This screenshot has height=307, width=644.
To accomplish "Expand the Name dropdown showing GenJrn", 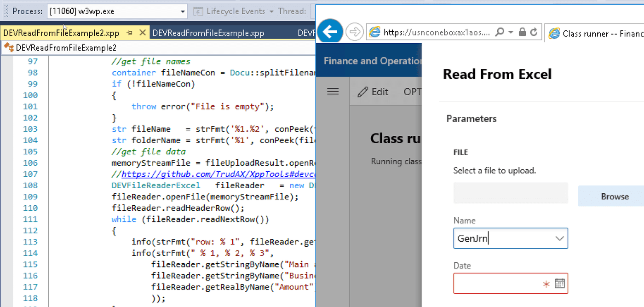I will tap(560, 238).
